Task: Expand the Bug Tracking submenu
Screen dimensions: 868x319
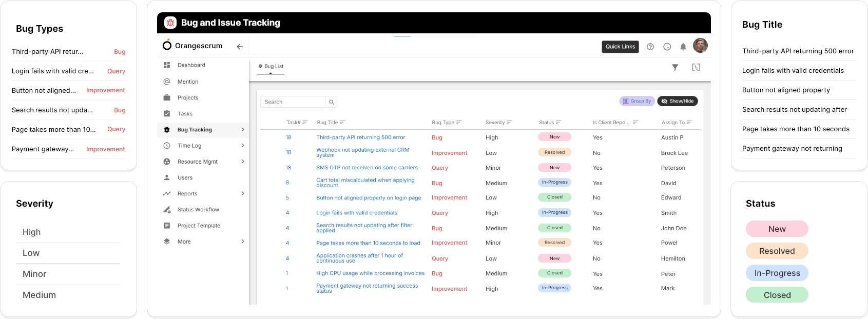Action: (243, 130)
